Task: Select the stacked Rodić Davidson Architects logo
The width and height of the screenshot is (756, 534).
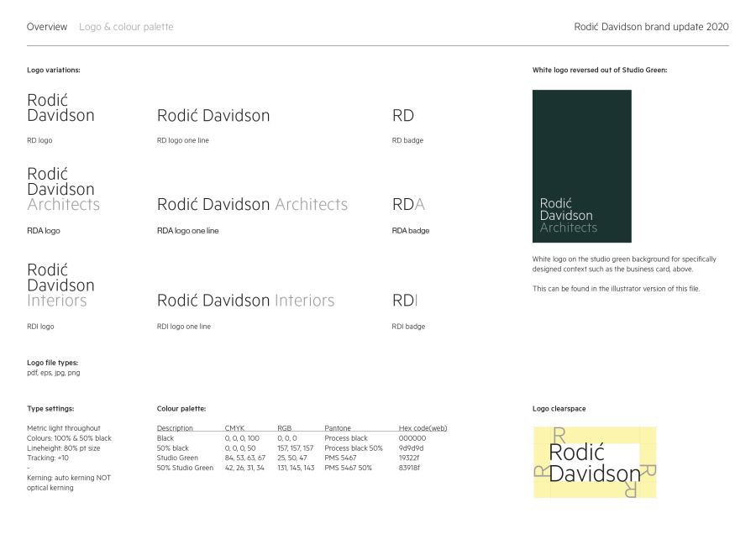Action: (x=63, y=189)
